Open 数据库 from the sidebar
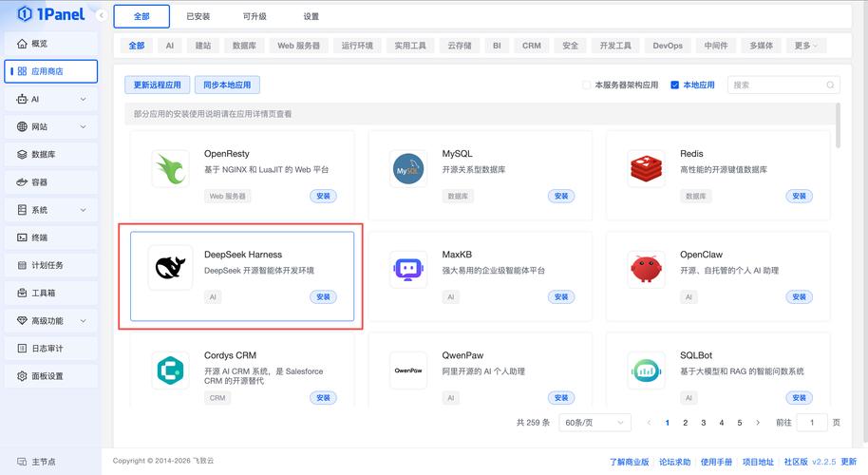The width and height of the screenshot is (868, 475). pos(51,155)
